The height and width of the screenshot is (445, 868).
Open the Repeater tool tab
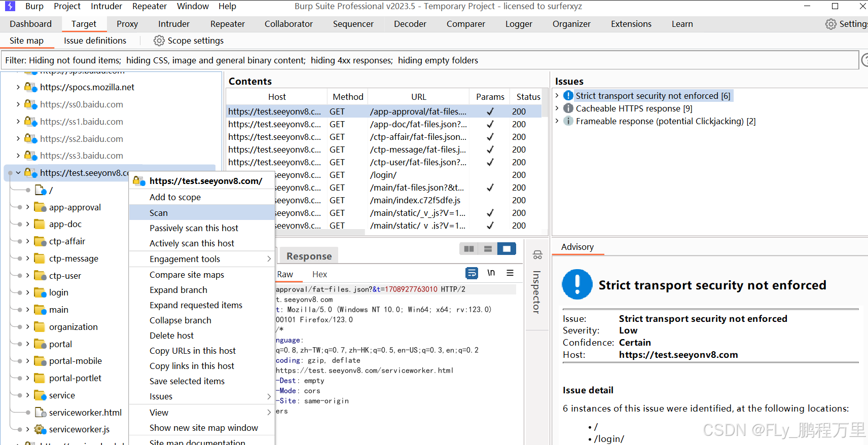228,24
